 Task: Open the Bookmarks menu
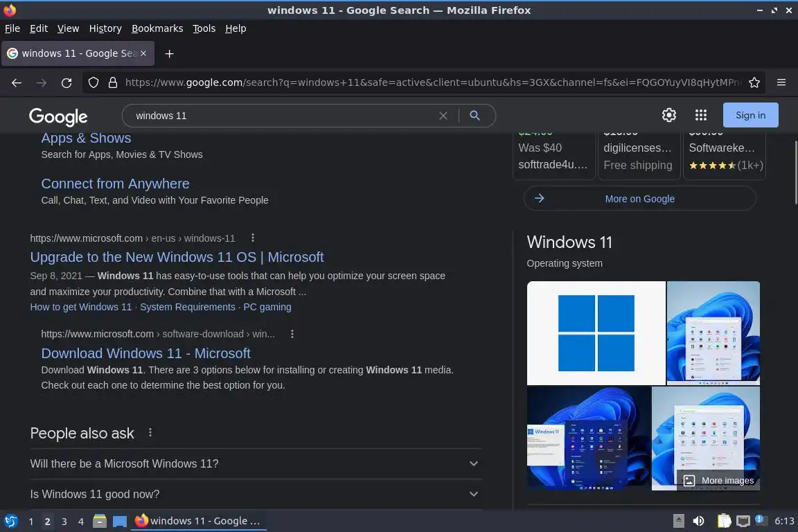coord(157,28)
